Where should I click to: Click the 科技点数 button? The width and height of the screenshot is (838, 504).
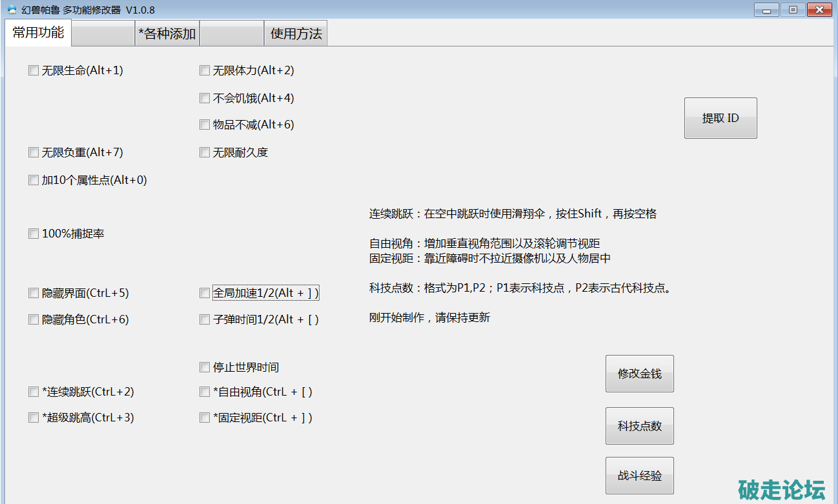pos(639,426)
